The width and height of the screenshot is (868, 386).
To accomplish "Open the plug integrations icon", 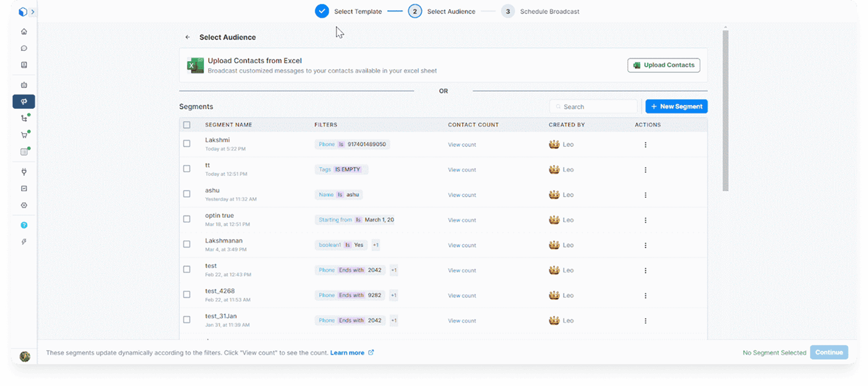I will tap(24, 172).
